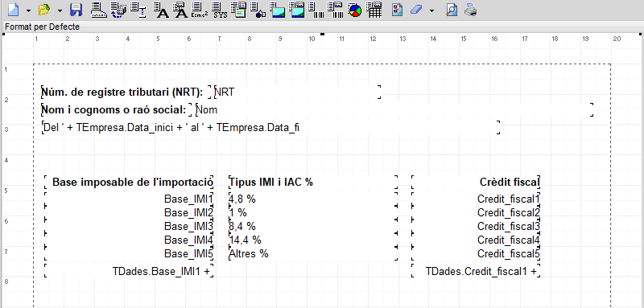
Task: Select the static text label tool (plain A)
Action: tap(161, 10)
